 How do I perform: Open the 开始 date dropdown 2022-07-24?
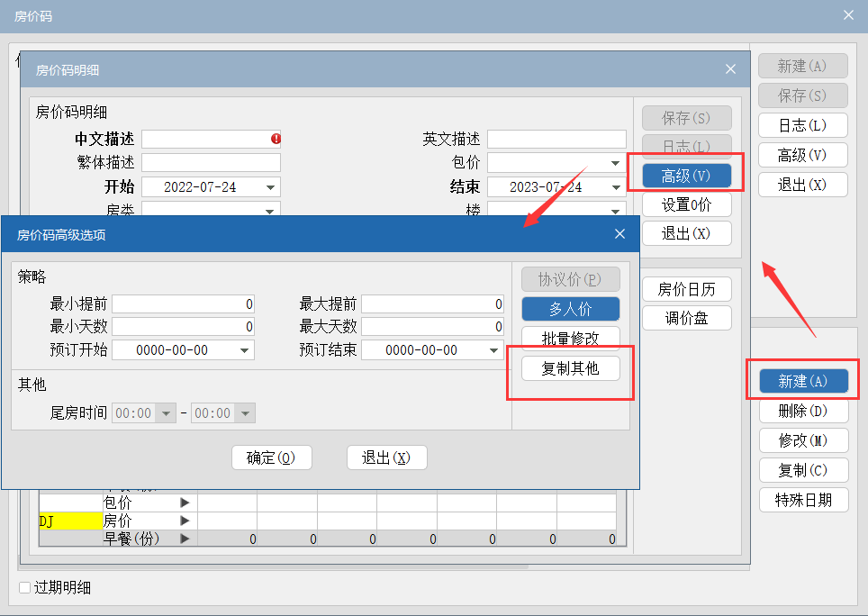(x=270, y=187)
